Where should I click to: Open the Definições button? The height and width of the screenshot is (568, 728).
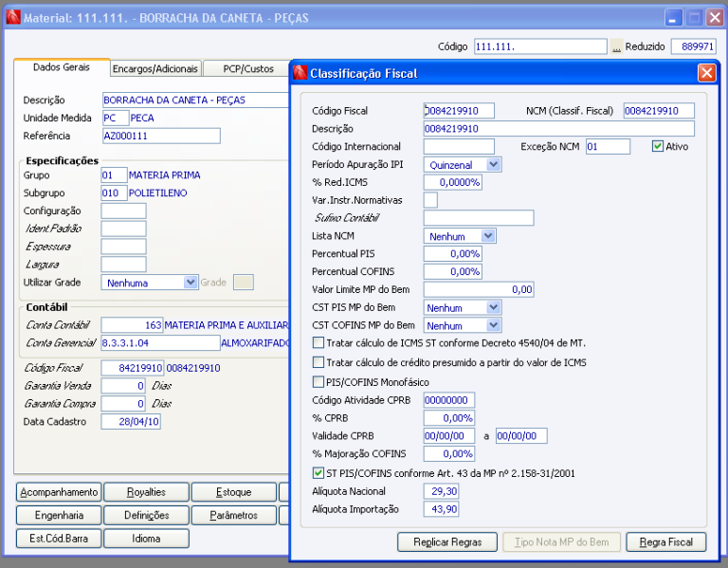pos(146,515)
